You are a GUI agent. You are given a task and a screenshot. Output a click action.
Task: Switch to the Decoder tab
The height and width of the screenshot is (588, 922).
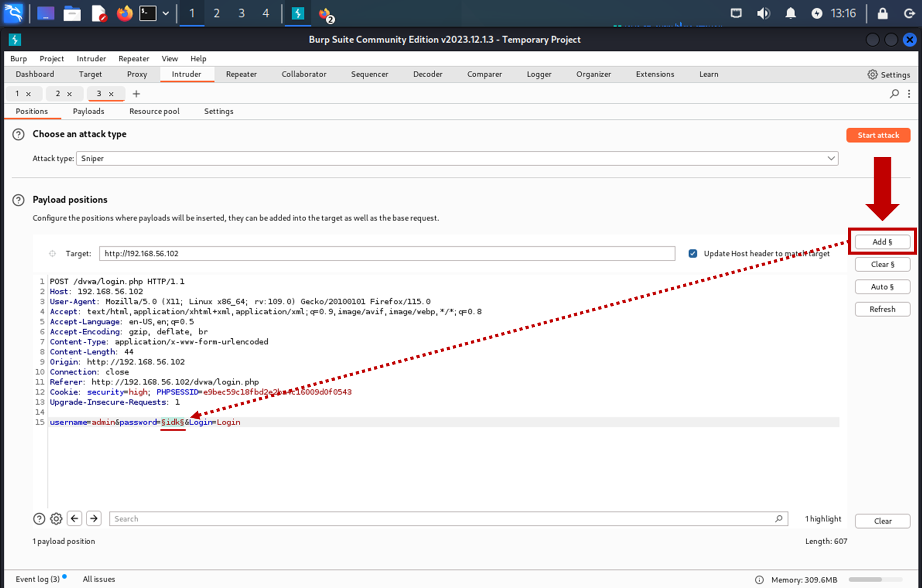tap(428, 74)
